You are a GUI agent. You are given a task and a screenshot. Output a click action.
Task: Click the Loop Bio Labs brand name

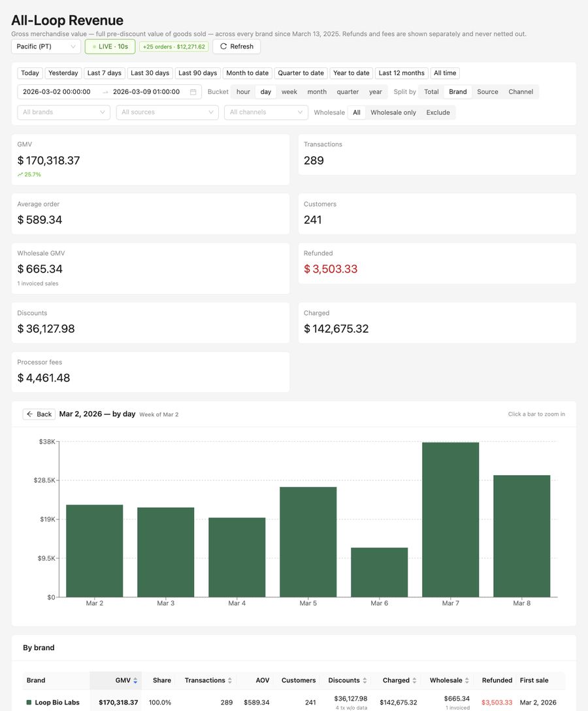[57, 703]
